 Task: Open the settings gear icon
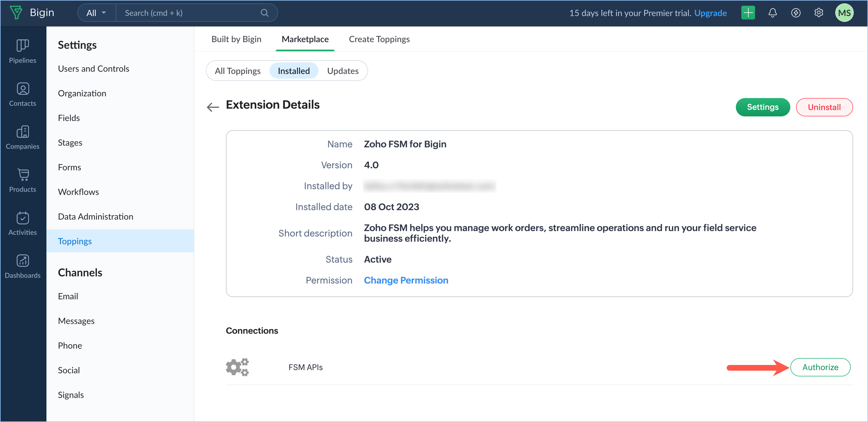pyautogui.click(x=819, y=13)
